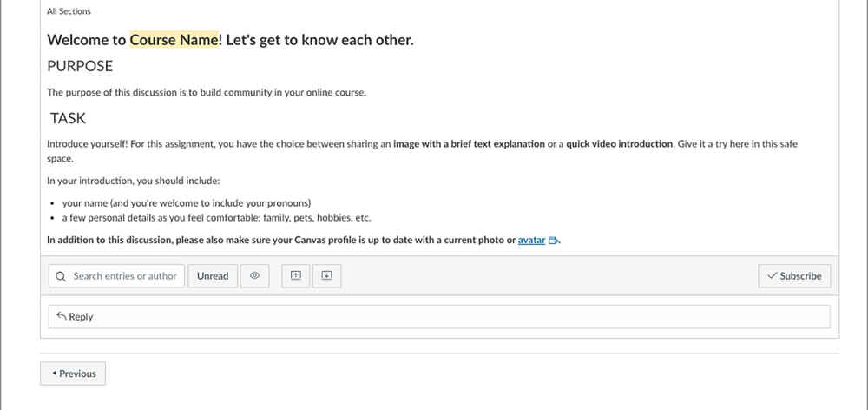Click the small arrow on the Previous button
868x410 pixels.
pyautogui.click(x=54, y=374)
